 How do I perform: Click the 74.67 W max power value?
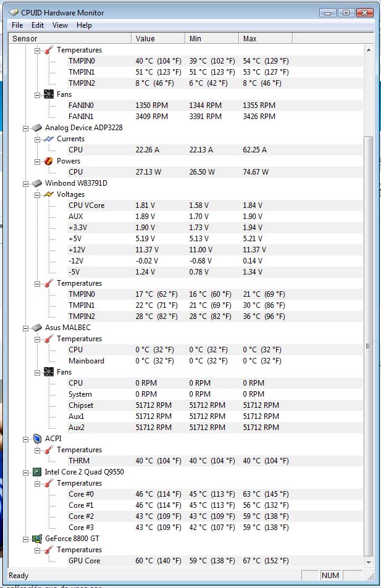[x=256, y=172]
